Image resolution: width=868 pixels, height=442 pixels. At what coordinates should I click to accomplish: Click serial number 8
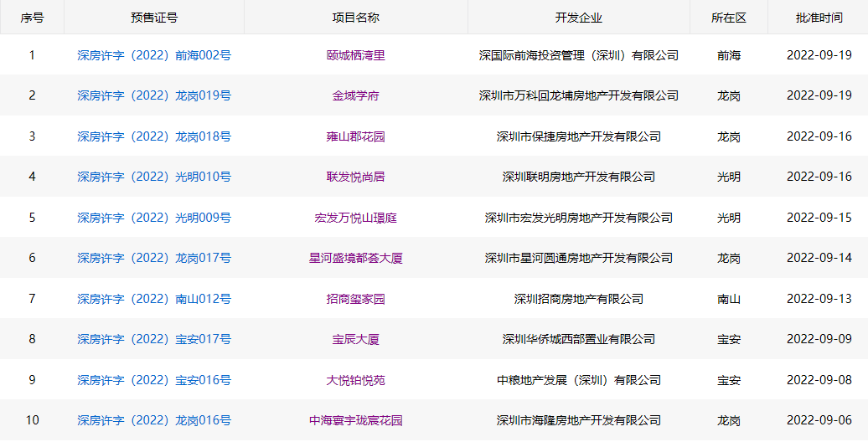(x=32, y=339)
